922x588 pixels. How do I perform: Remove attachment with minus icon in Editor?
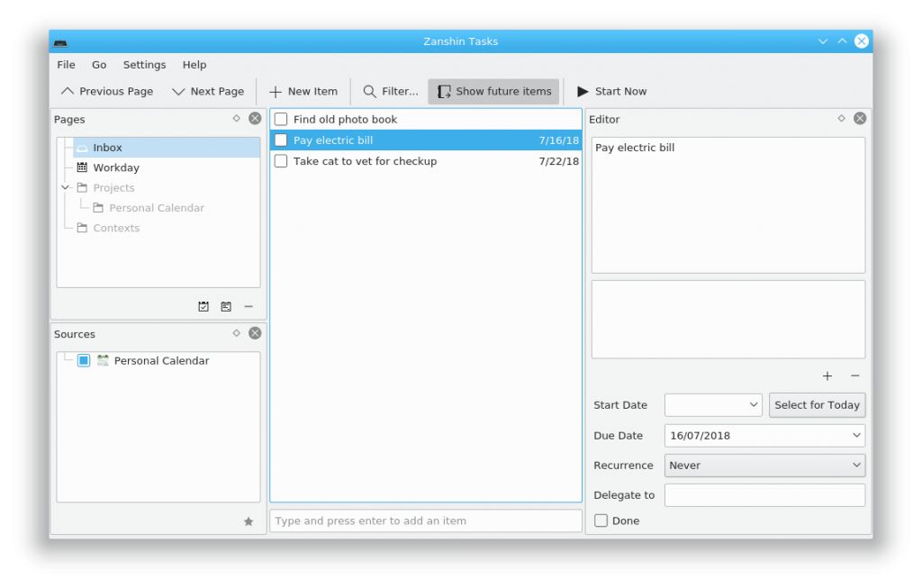click(x=855, y=375)
